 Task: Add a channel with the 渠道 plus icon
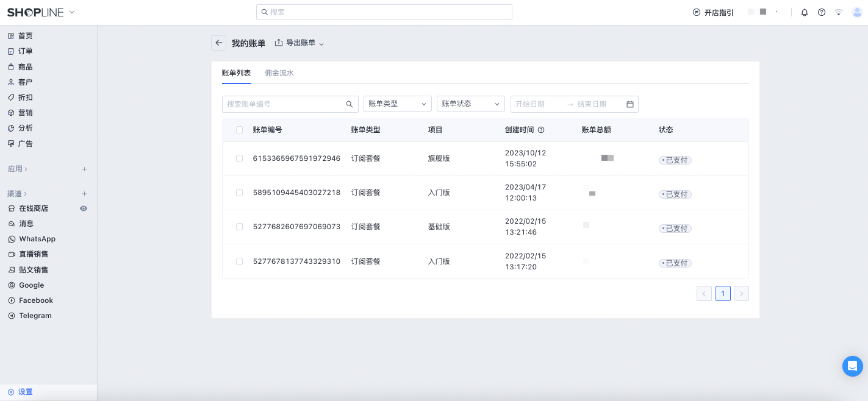click(x=84, y=194)
